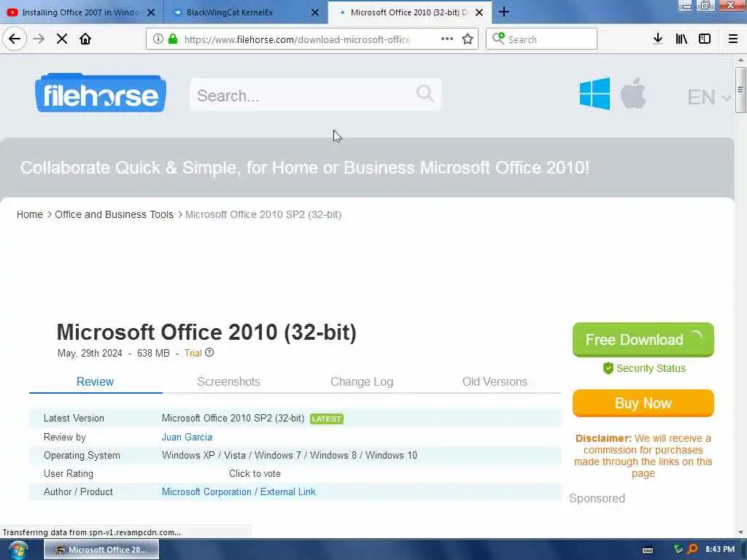This screenshot has height=560, width=747.
Task: Open reviewer Juan Garcia link
Action: pyautogui.click(x=187, y=437)
